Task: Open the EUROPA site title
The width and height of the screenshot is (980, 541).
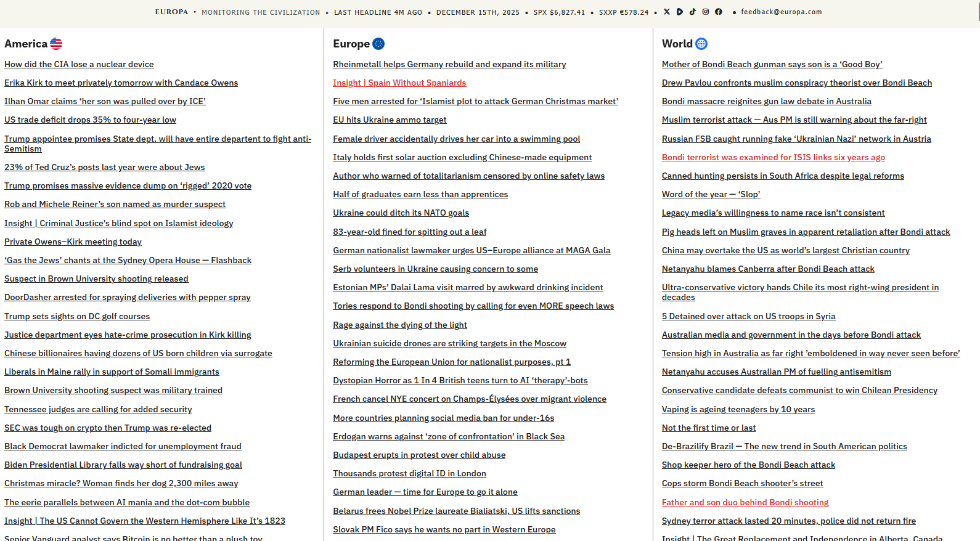Action: click(171, 12)
